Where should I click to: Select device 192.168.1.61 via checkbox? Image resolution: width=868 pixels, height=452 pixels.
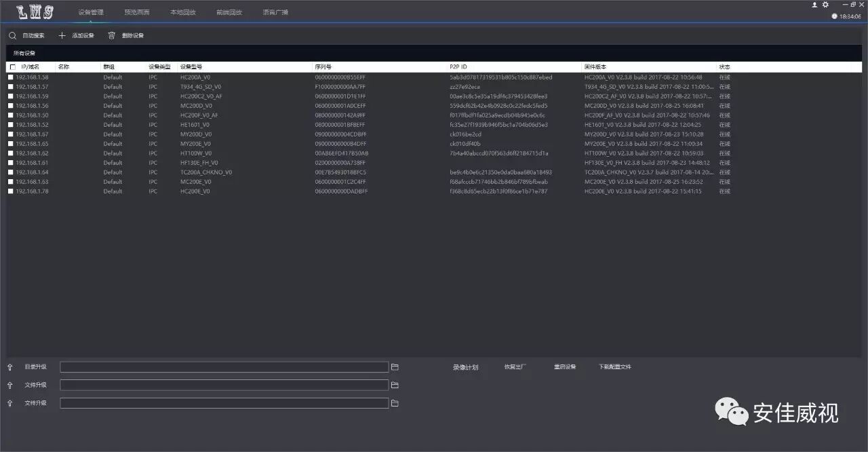coord(10,163)
